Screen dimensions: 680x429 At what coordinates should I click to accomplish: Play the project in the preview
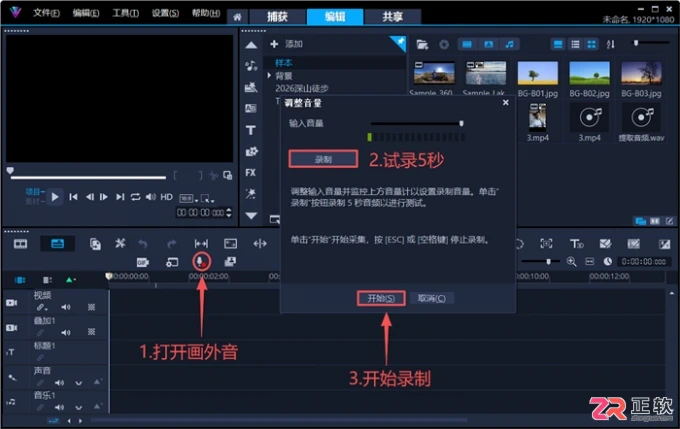[55, 197]
